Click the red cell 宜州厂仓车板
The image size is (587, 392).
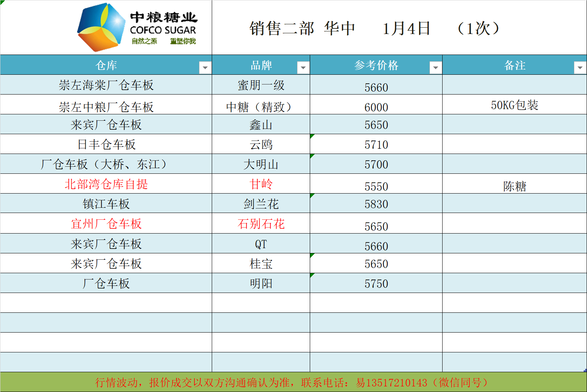coord(106,224)
